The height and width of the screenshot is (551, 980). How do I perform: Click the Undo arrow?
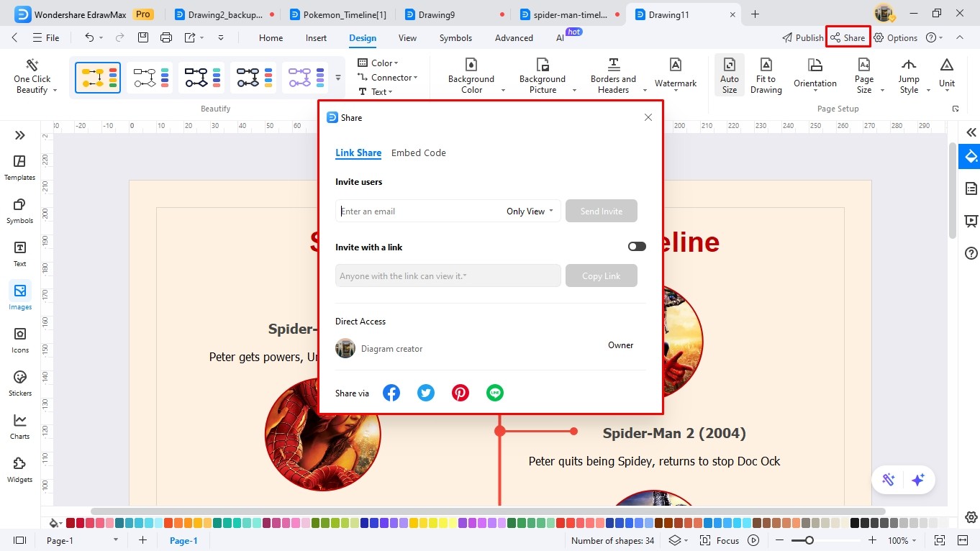point(89,37)
